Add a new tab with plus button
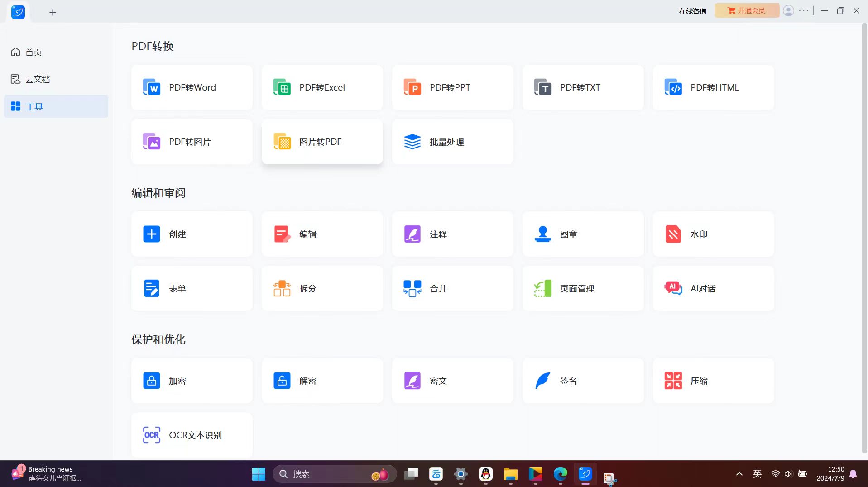 click(53, 12)
